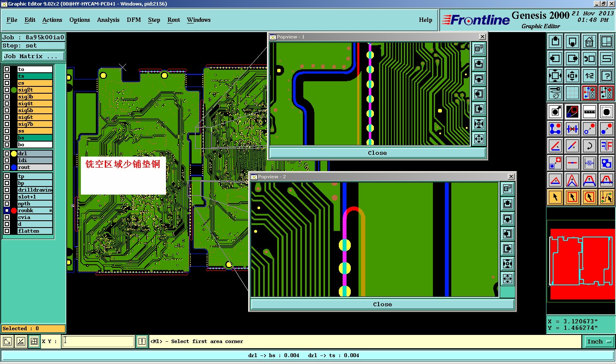This screenshot has height=364, width=616.
Task: Click the overlapping blue squares icon
Action: (x=607, y=163)
